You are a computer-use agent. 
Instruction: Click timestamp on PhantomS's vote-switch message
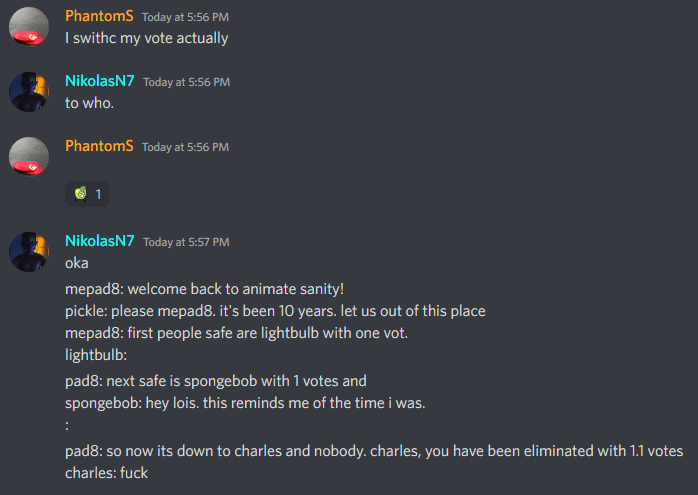[x=185, y=17]
